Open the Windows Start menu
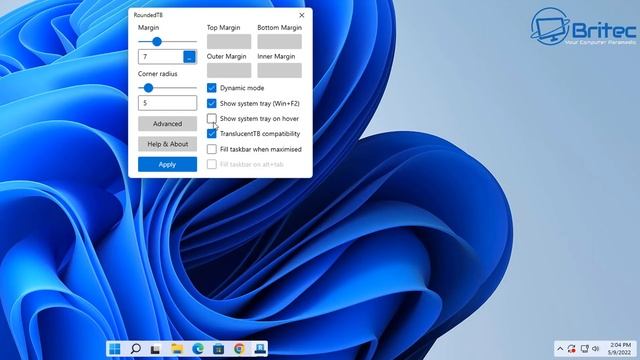 [115, 349]
